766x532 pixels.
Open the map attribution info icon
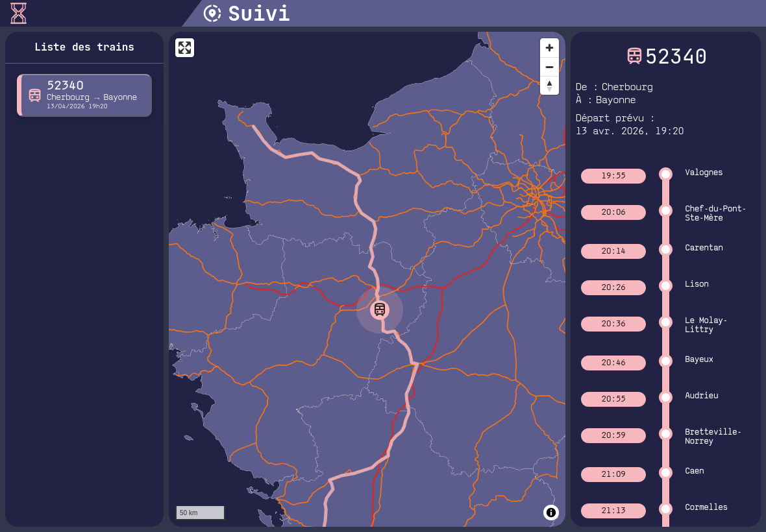tap(550, 512)
